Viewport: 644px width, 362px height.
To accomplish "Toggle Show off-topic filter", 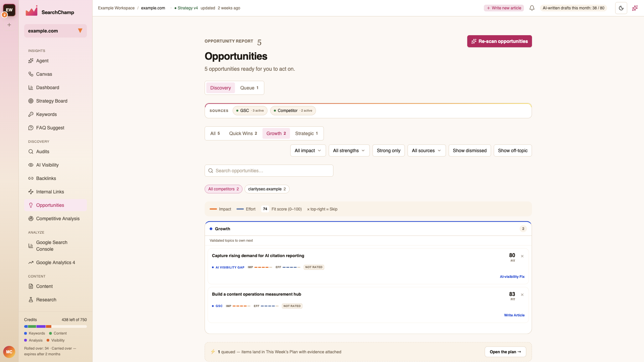I will coord(513,150).
